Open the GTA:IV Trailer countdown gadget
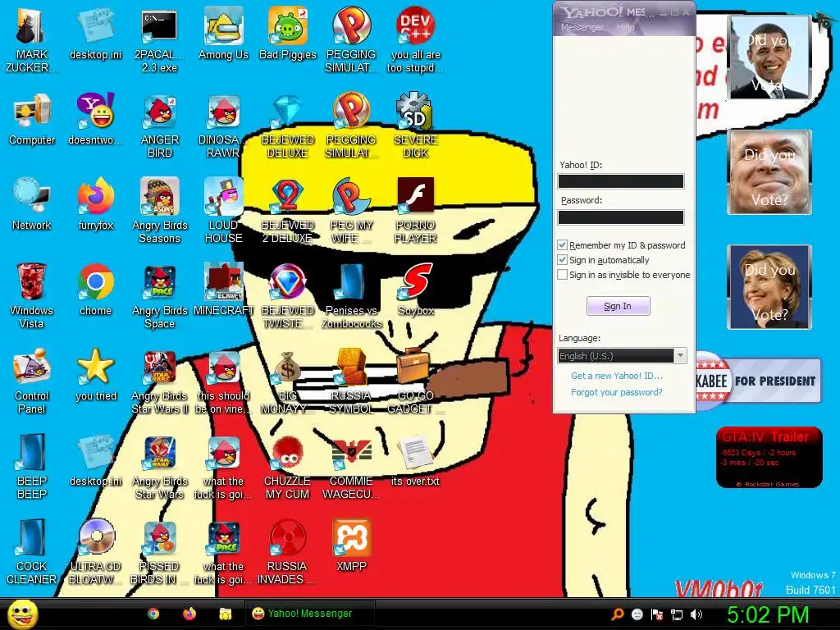The width and height of the screenshot is (840, 630). 769,457
